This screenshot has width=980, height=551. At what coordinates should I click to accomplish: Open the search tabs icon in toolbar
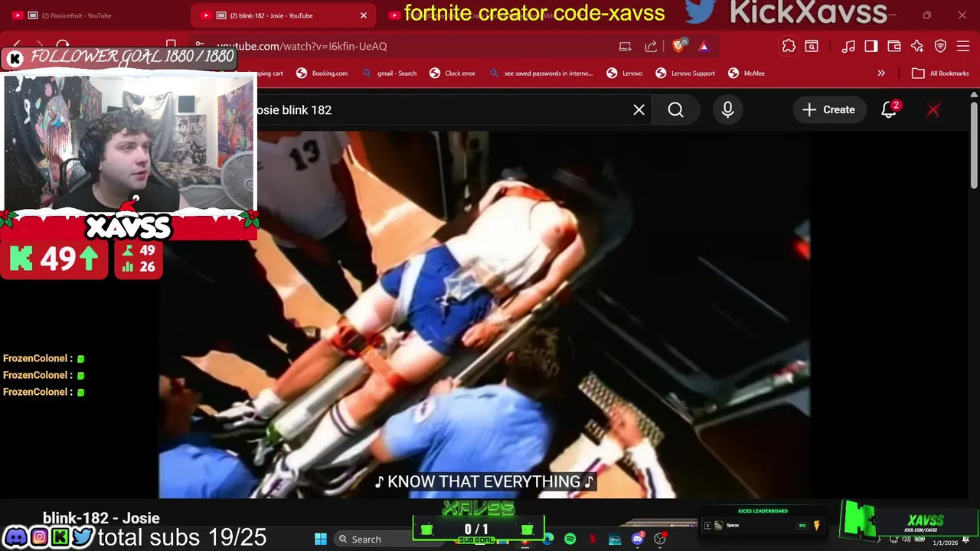pyautogui.click(x=812, y=46)
